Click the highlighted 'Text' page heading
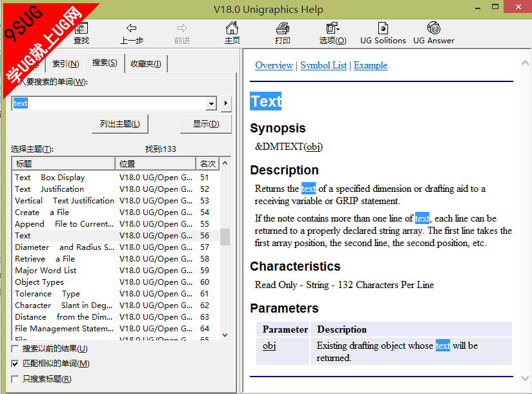532x394 pixels. 265,101
